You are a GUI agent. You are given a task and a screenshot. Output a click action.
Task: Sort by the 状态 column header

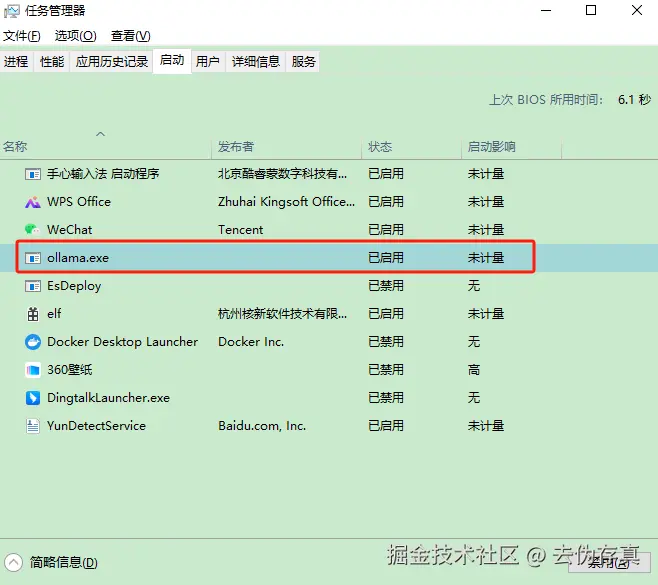coord(411,146)
